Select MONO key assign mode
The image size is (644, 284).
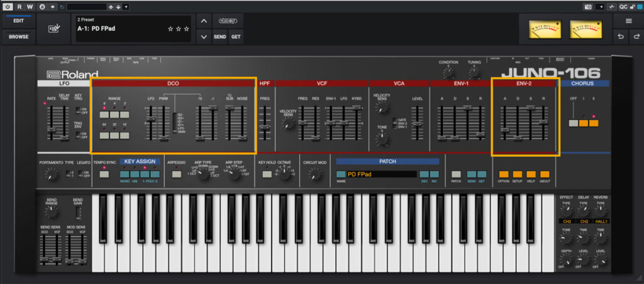coord(125,174)
